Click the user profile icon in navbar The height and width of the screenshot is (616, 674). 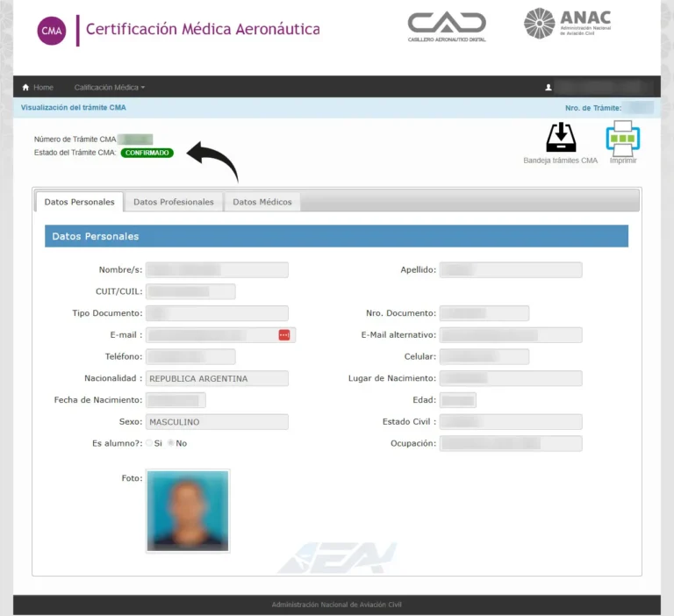(548, 87)
